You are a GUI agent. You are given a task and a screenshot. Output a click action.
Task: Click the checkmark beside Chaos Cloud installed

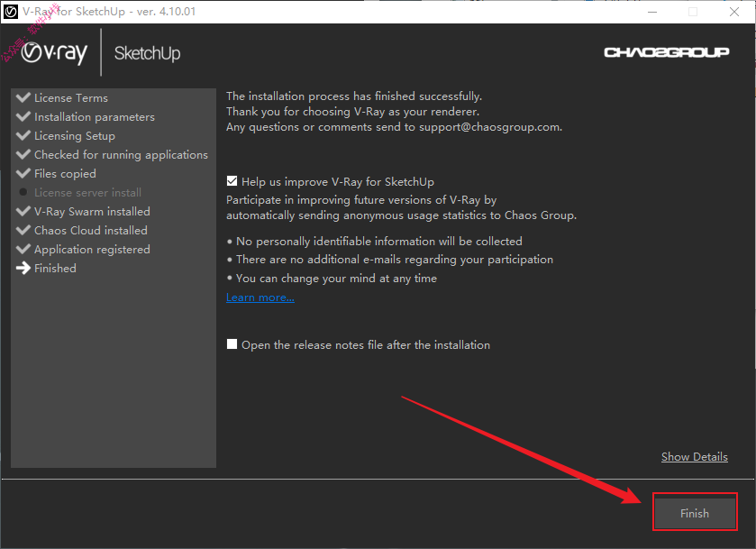tap(23, 230)
